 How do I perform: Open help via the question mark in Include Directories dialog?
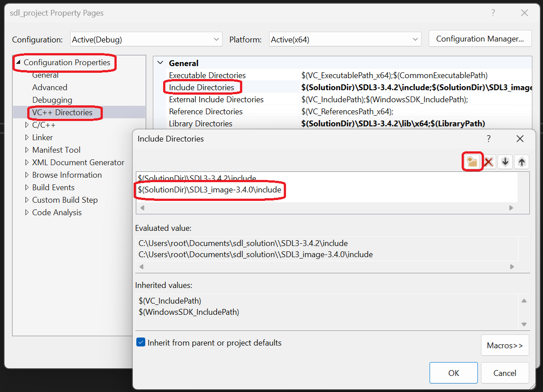pyautogui.click(x=488, y=139)
